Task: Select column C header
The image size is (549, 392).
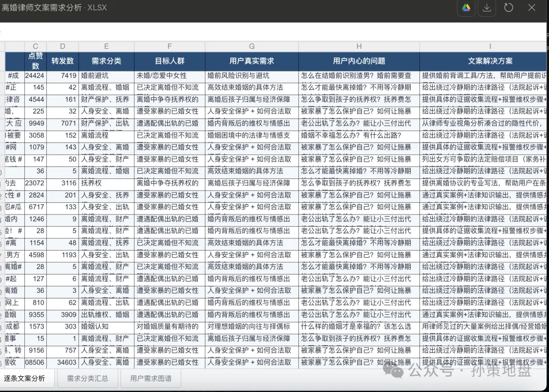Action: coord(35,46)
